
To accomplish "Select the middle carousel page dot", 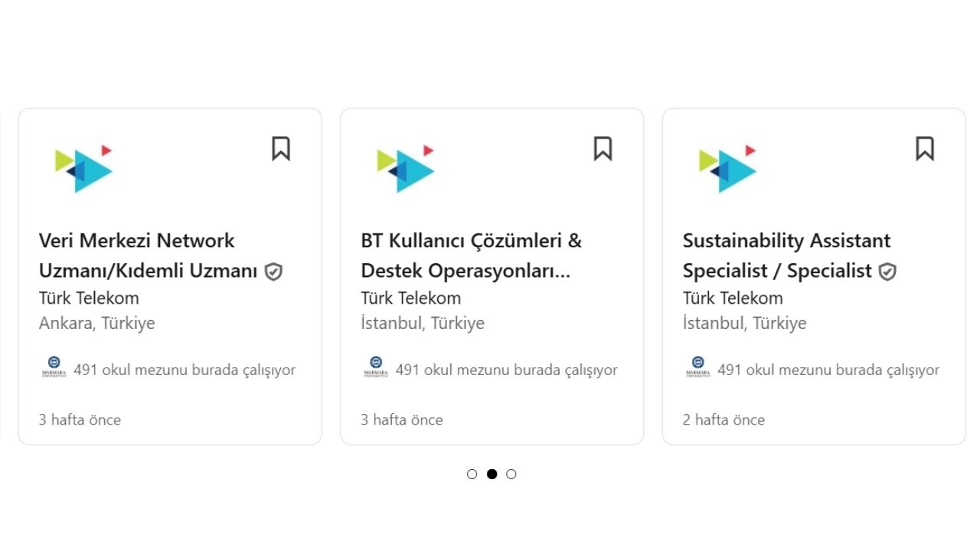I will coord(492,474).
